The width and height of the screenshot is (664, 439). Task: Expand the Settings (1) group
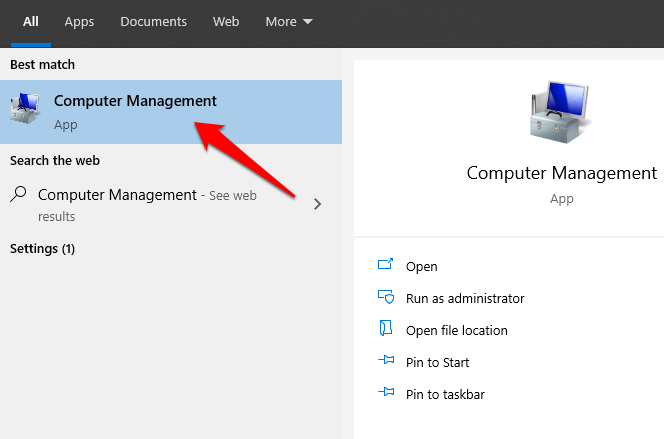pyautogui.click(x=42, y=248)
